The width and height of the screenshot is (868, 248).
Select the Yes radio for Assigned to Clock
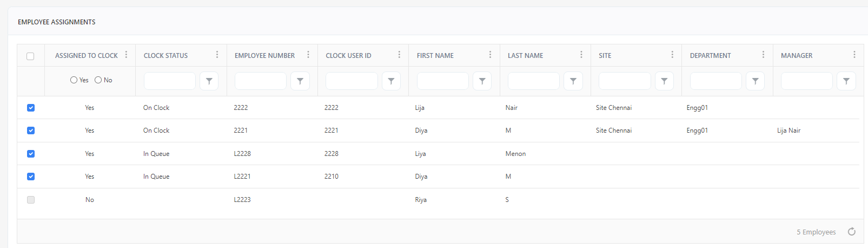(x=74, y=80)
